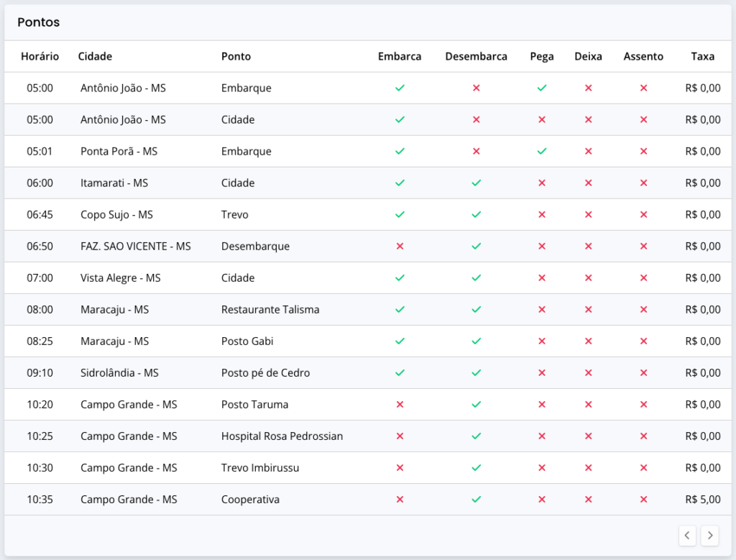Click the Embarca red X for FAZ. SAO VICENTE
736x560 pixels.
coord(400,247)
